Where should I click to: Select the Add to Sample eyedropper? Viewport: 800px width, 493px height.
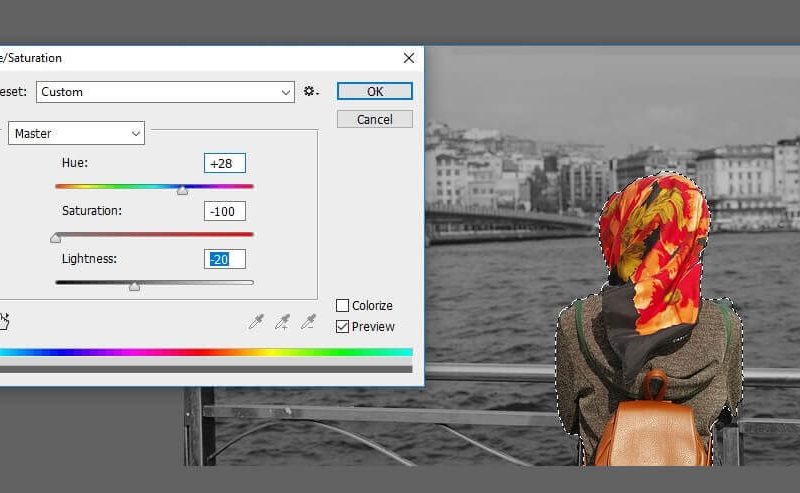click(x=282, y=322)
